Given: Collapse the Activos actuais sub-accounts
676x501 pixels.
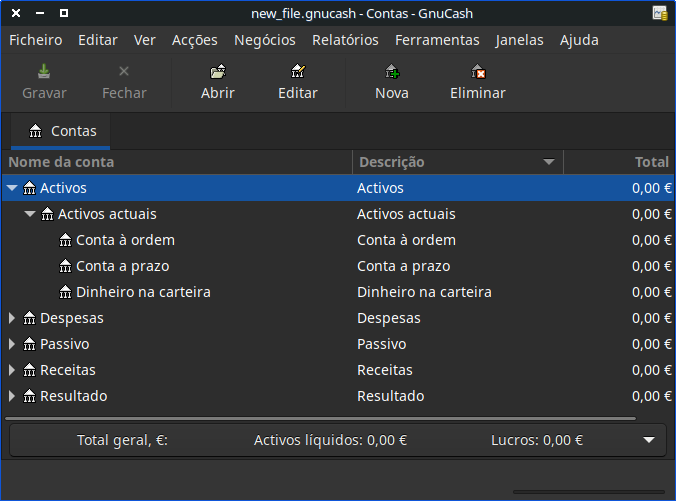Looking at the screenshot, I should (x=30, y=214).
